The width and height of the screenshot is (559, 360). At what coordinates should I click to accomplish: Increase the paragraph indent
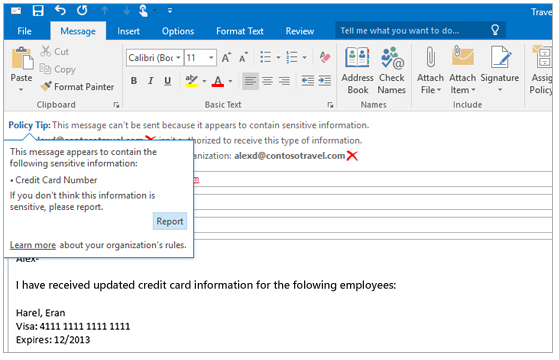(x=324, y=81)
